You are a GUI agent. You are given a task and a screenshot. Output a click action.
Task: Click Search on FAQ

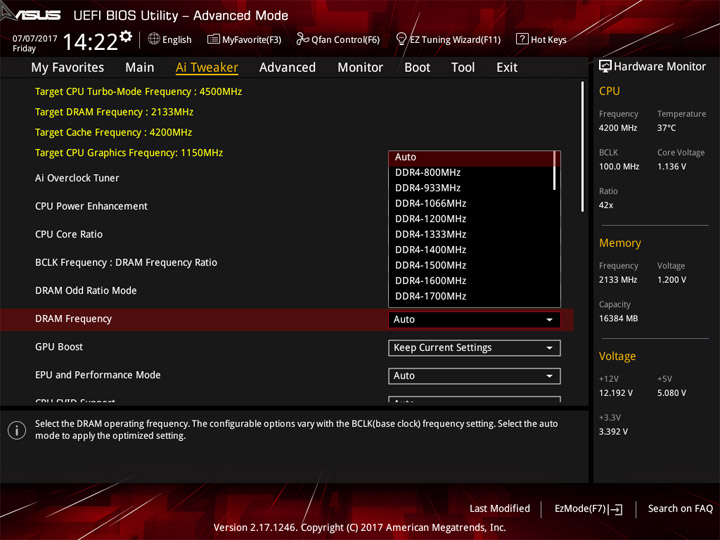coord(680,509)
